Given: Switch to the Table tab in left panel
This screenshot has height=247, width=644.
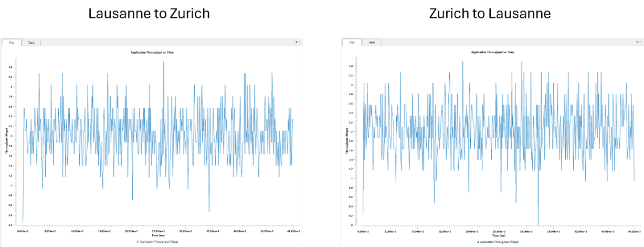Looking at the screenshot, I should [31, 43].
